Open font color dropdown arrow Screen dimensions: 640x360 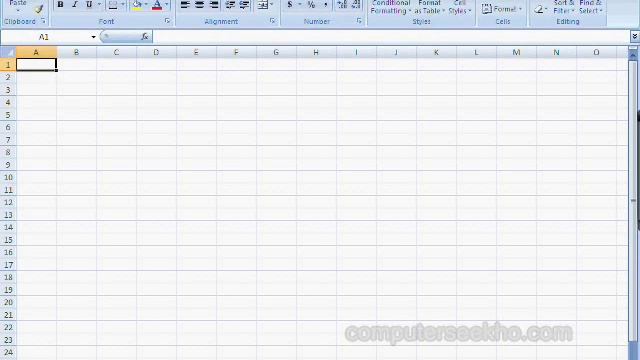tap(167, 4)
